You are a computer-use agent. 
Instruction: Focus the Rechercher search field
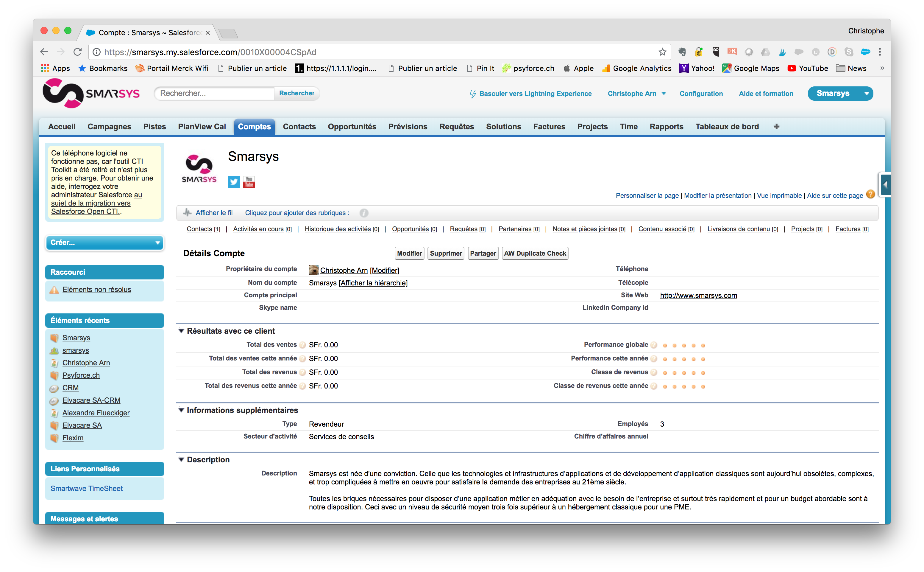[214, 93]
